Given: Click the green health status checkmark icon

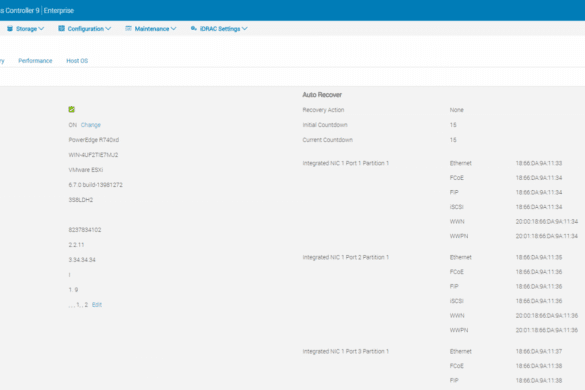Looking at the screenshot, I should tap(72, 109).
